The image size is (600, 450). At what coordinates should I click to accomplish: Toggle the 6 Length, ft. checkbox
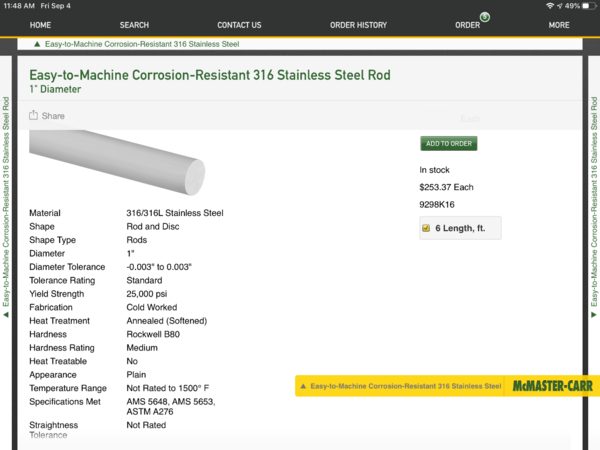point(426,228)
